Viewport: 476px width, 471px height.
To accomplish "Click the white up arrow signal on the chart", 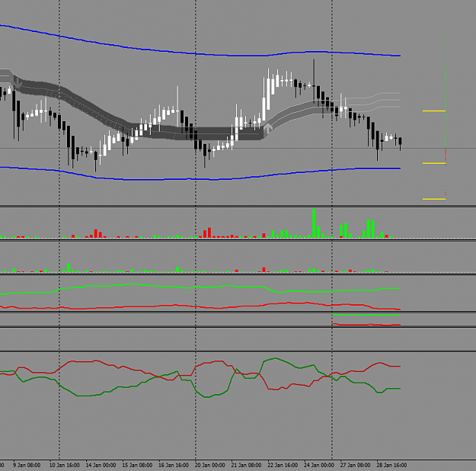I will tap(268, 129).
